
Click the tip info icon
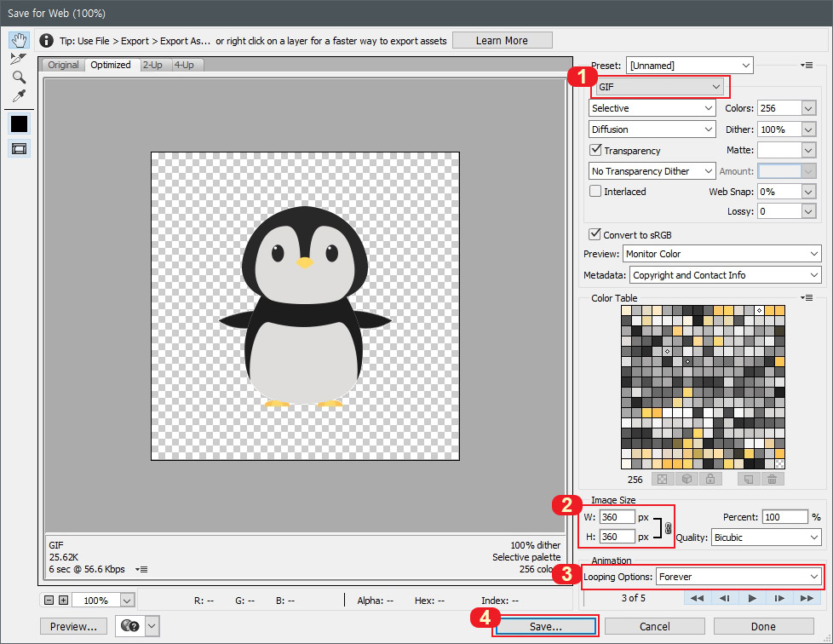pyautogui.click(x=47, y=40)
